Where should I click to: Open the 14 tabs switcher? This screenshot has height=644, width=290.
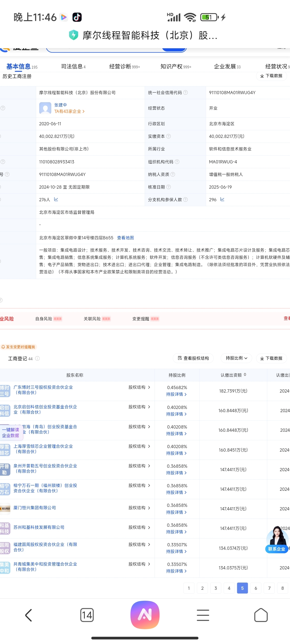(x=87, y=615)
